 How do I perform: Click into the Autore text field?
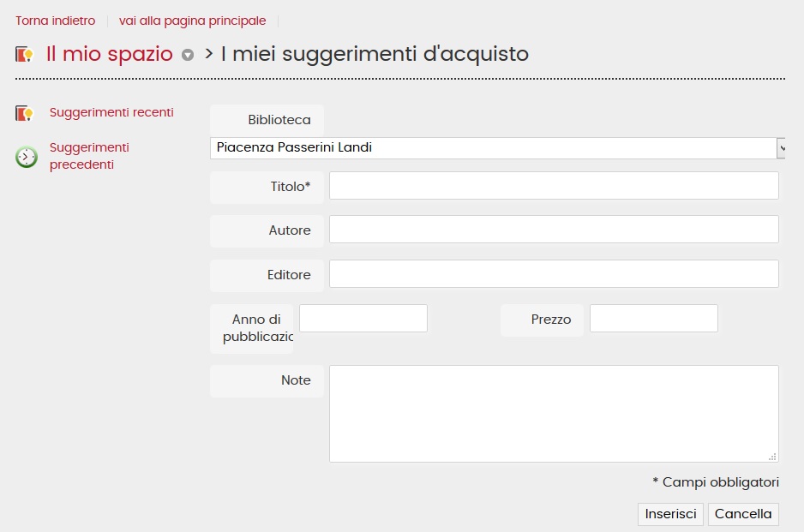click(554, 230)
